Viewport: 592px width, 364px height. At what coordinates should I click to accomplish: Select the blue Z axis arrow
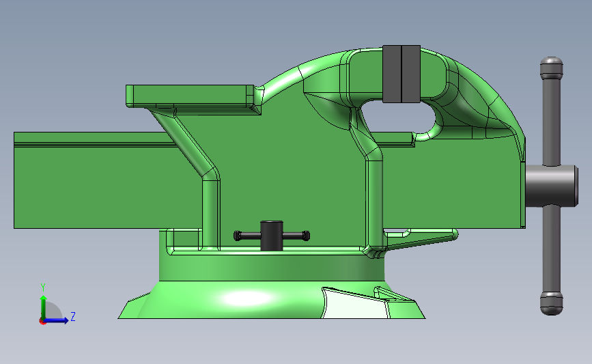click(x=57, y=320)
